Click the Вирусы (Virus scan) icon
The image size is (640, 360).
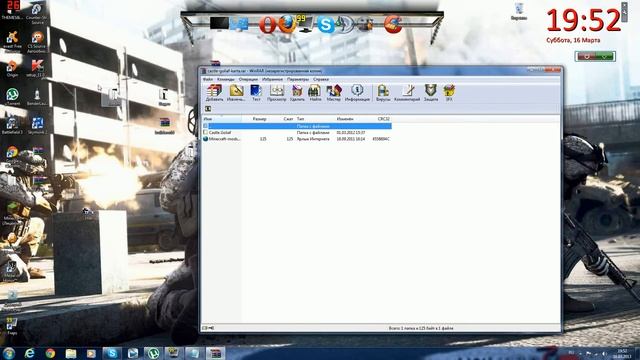click(x=383, y=93)
